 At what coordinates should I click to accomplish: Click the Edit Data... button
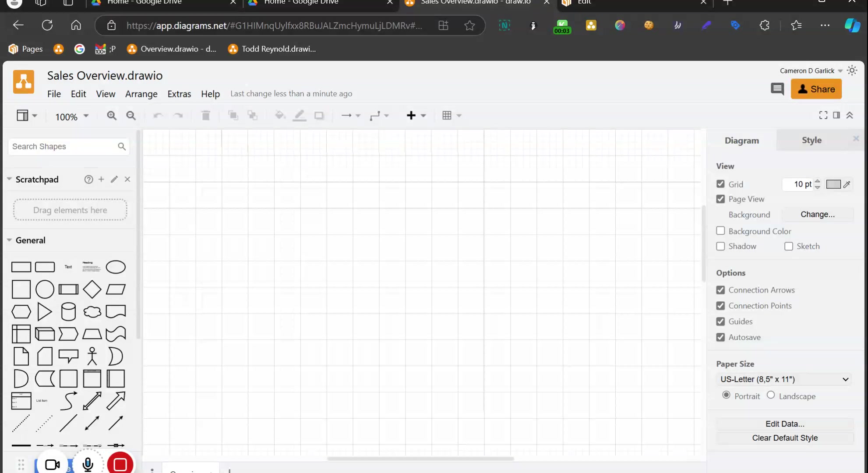click(785, 424)
